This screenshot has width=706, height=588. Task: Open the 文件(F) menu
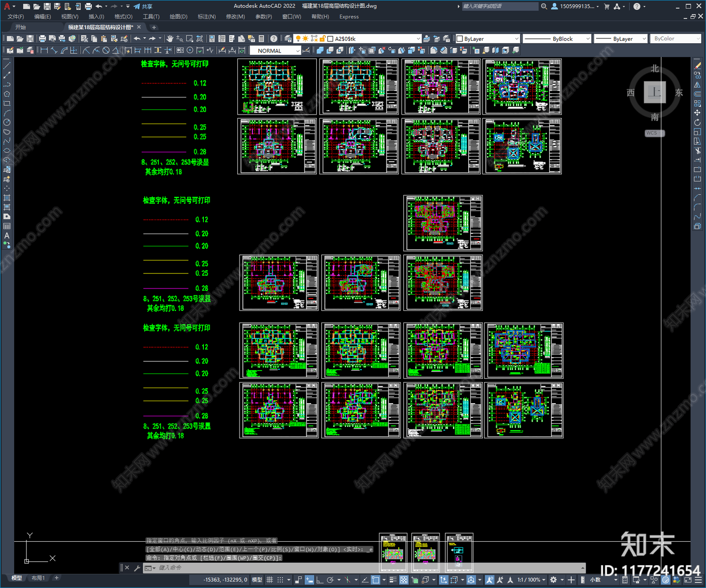(x=15, y=17)
